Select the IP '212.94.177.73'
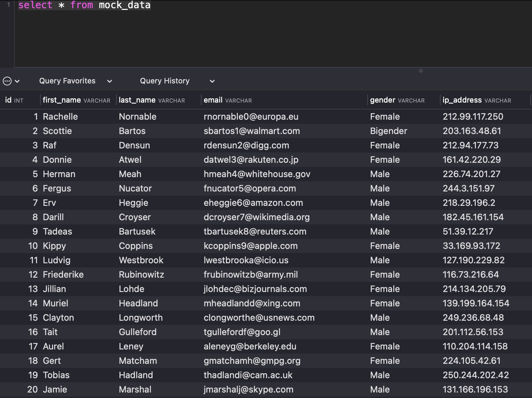Screen dimensions: 532x398 [470, 145]
